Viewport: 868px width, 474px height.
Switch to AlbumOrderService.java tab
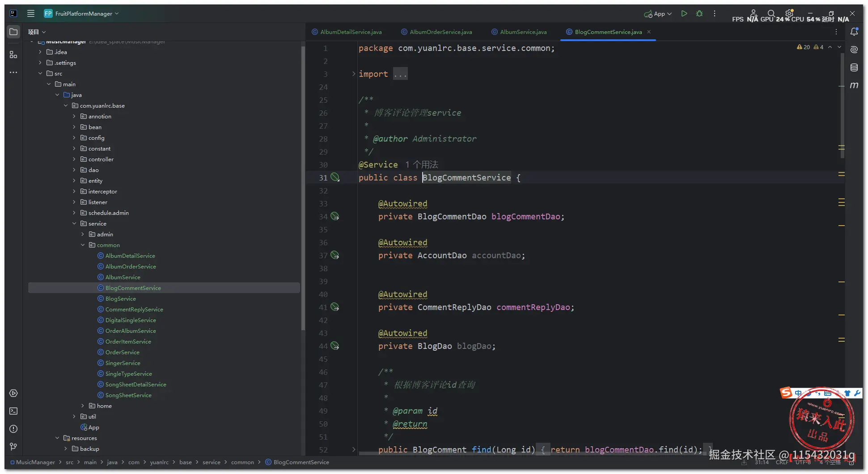436,32
